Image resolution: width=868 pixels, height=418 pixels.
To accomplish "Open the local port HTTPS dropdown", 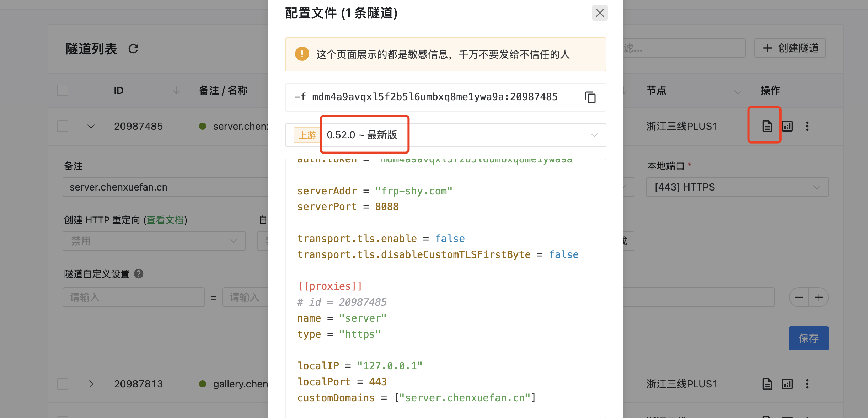I will [737, 187].
